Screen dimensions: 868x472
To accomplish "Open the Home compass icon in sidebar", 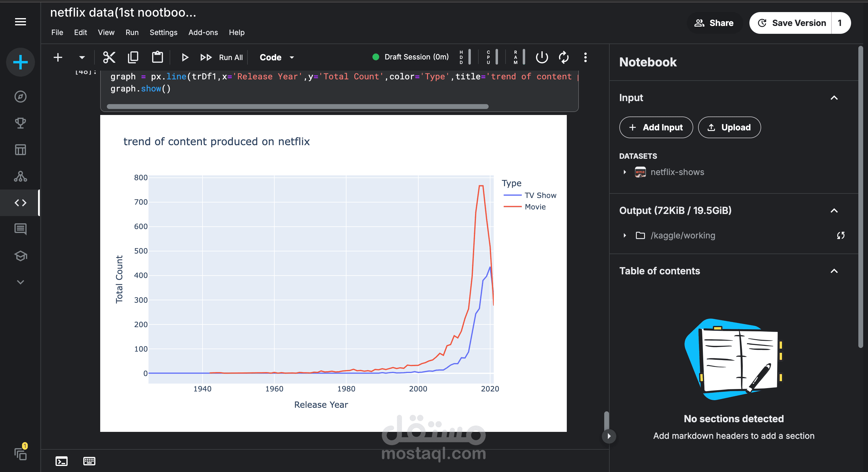I will [x=20, y=97].
